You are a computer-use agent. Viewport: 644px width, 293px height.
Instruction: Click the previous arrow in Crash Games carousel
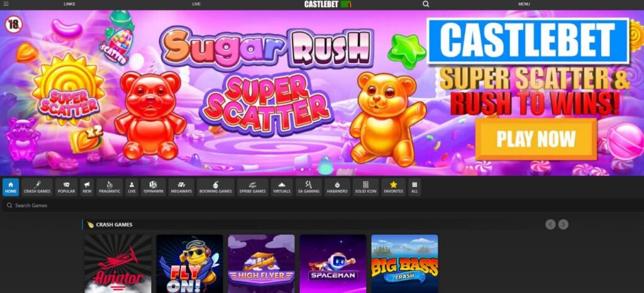point(550,224)
